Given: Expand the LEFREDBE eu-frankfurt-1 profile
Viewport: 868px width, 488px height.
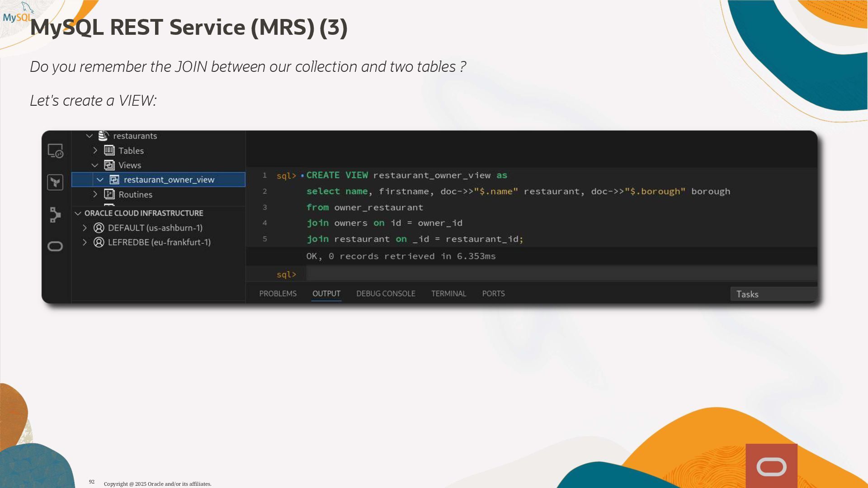Looking at the screenshot, I should coord(85,242).
